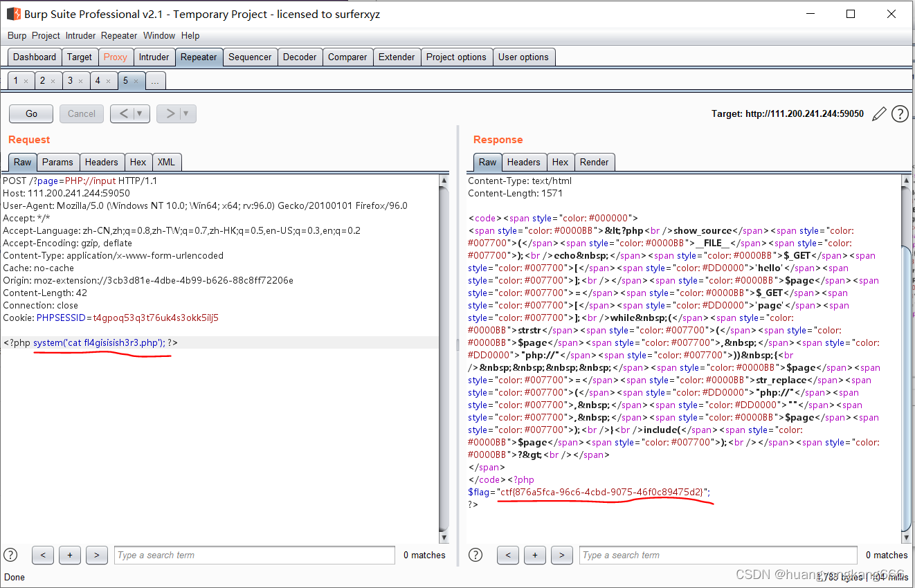The image size is (915, 588).
Task: Select the Repeater tool tab
Action: [199, 57]
